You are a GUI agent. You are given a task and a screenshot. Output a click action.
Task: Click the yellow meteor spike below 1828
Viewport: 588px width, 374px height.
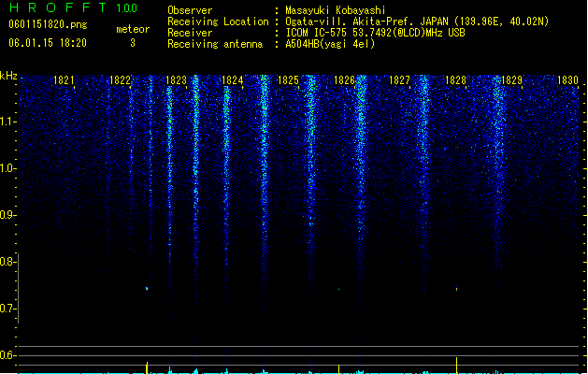[x=456, y=366]
